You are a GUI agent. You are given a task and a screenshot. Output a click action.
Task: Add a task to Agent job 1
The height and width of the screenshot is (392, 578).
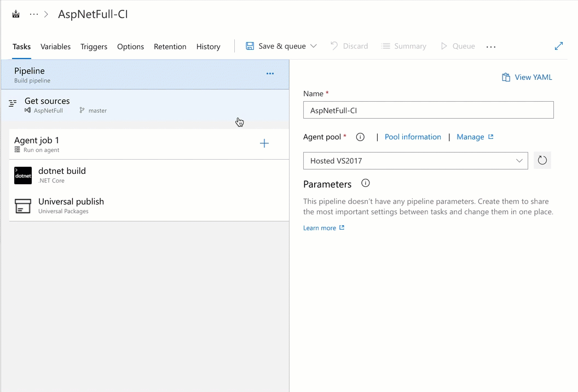pyautogui.click(x=264, y=143)
